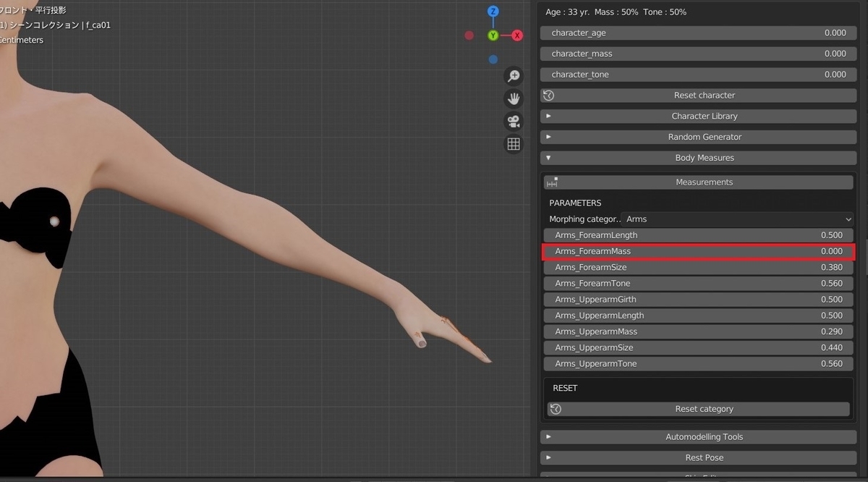Click the green Y axis gizmo handle
Viewport: 868px width, 482px height.
pyautogui.click(x=493, y=35)
